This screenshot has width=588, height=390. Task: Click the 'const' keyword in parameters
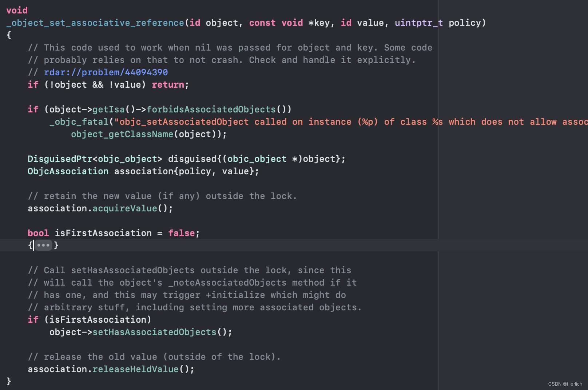[262, 23]
